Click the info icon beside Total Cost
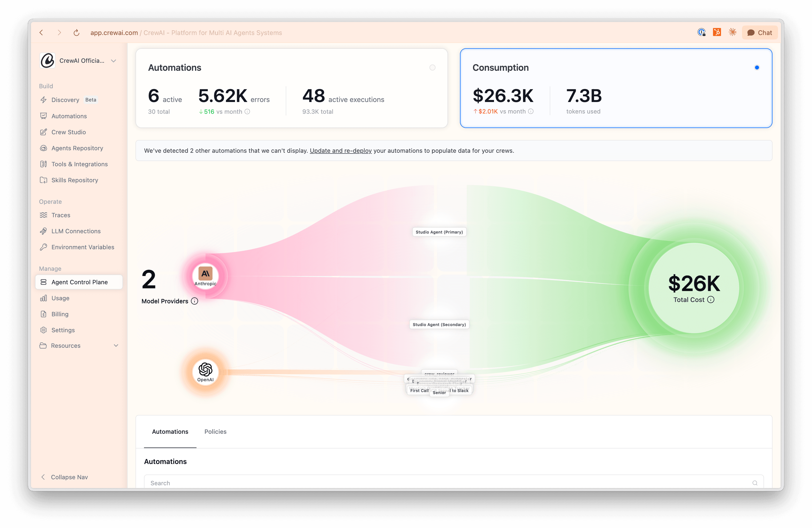This screenshot has width=812, height=528. tap(711, 300)
